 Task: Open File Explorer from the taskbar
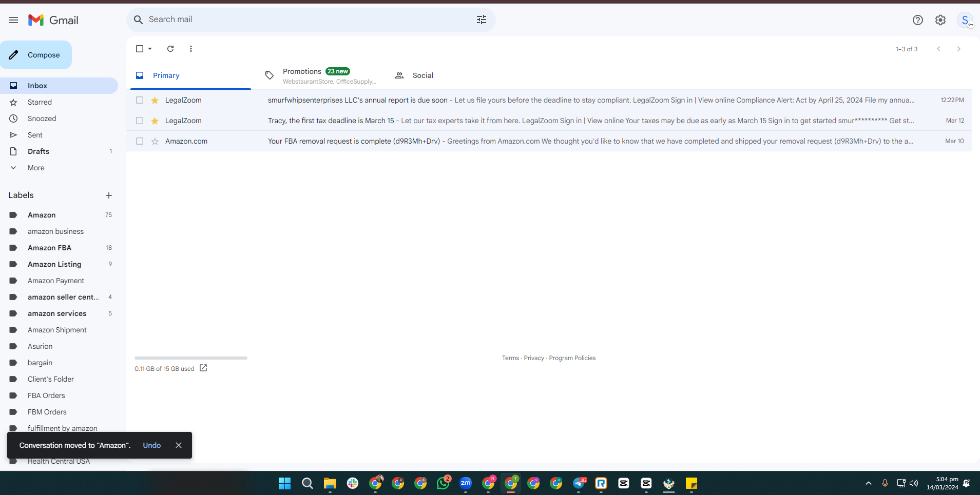[x=330, y=483]
